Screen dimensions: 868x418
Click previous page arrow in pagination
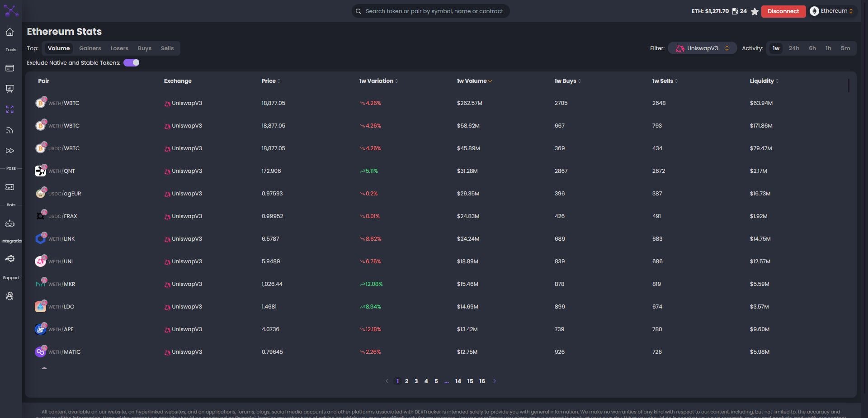(387, 381)
